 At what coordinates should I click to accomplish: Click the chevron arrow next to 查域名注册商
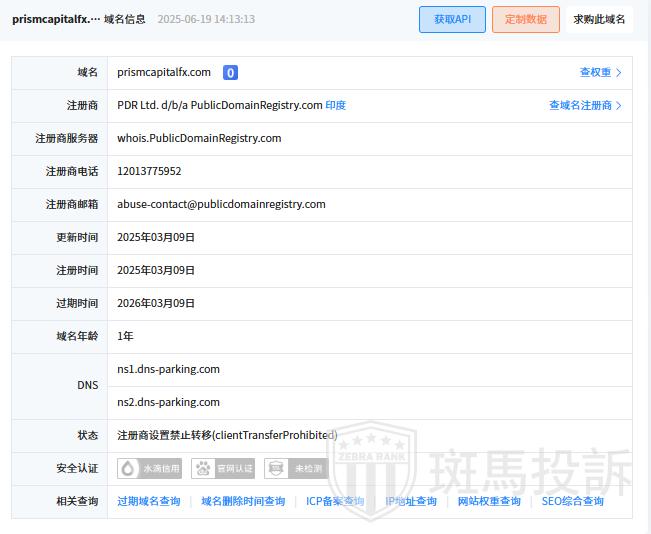click(619, 106)
